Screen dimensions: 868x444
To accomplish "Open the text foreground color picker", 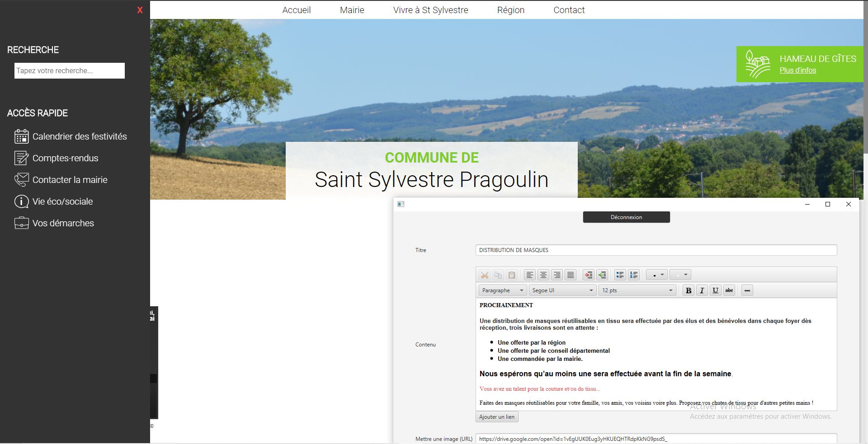I will [657, 275].
